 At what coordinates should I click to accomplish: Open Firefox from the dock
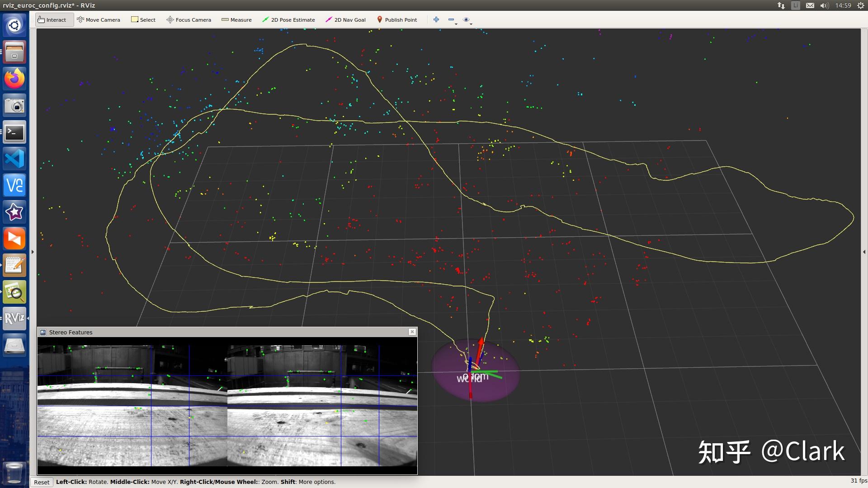click(14, 78)
